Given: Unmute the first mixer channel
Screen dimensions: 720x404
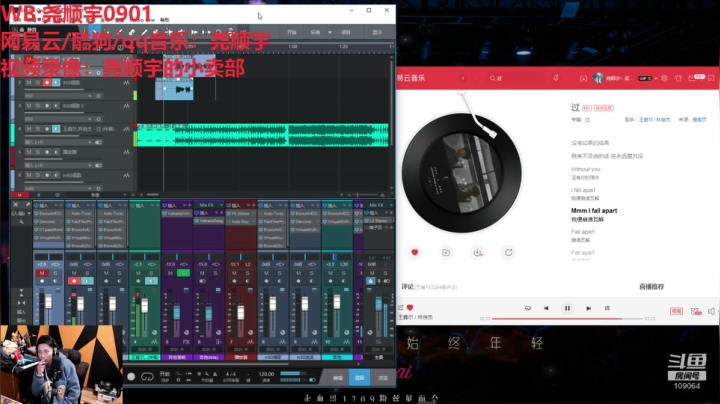Looking at the screenshot, I should pos(42,273).
